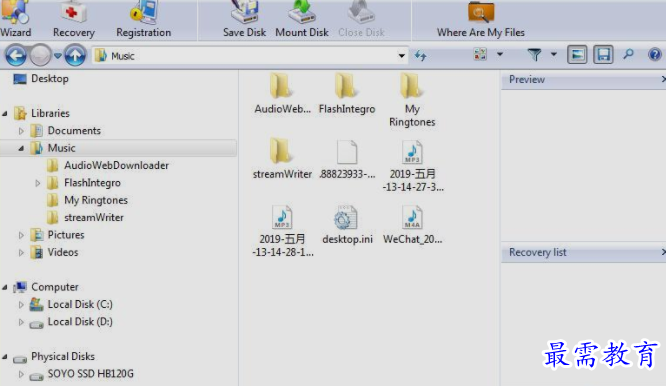Toggle the preview panel button
Image resolution: width=666 pixels, height=386 pixels.
click(577, 55)
